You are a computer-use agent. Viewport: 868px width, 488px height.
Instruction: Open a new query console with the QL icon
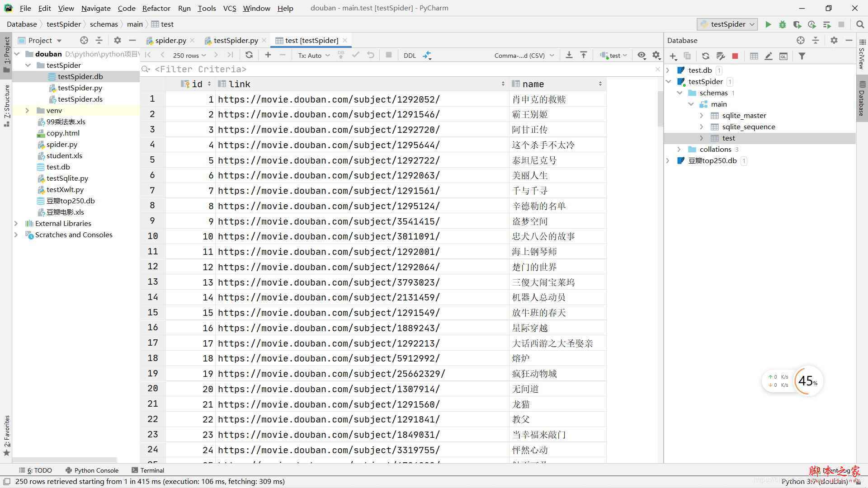[783, 56]
